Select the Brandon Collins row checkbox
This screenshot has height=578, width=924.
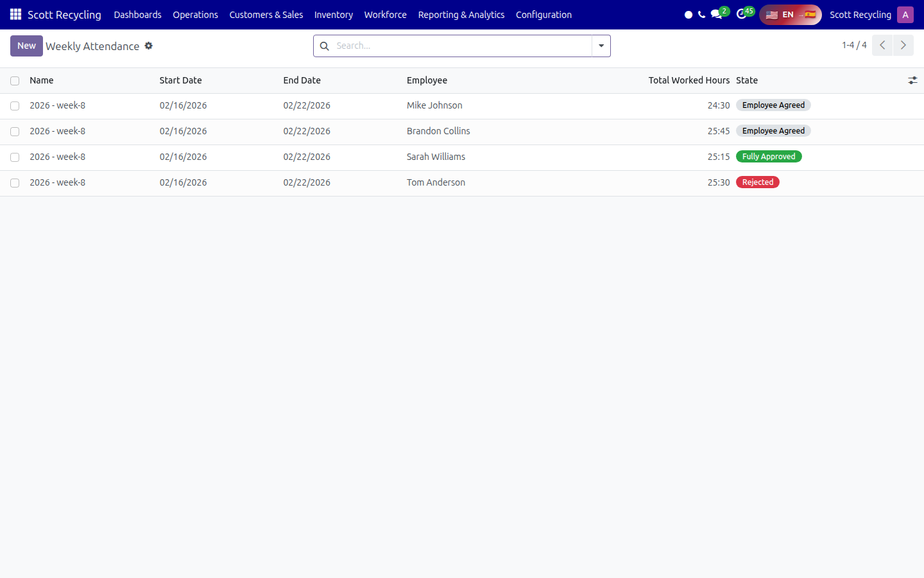click(15, 132)
